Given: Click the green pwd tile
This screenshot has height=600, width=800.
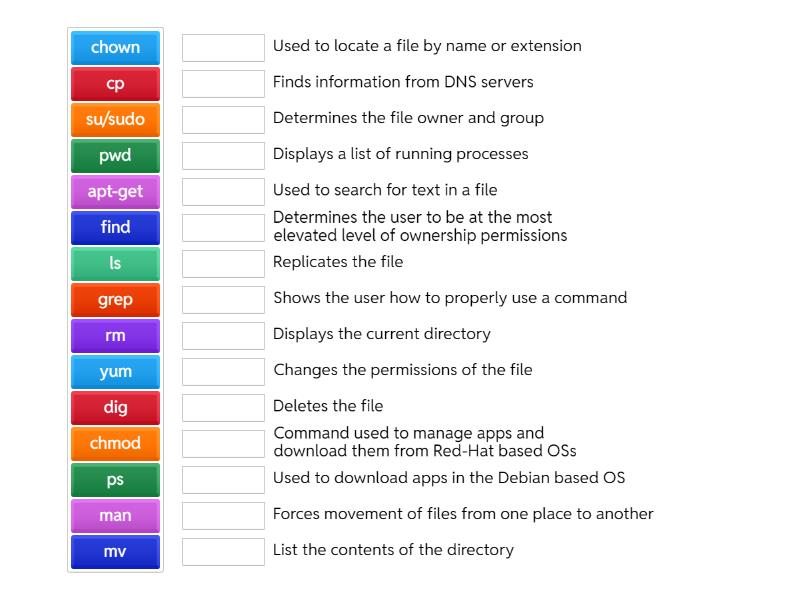Looking at the screenshot, I should click(x=115, y=155).
